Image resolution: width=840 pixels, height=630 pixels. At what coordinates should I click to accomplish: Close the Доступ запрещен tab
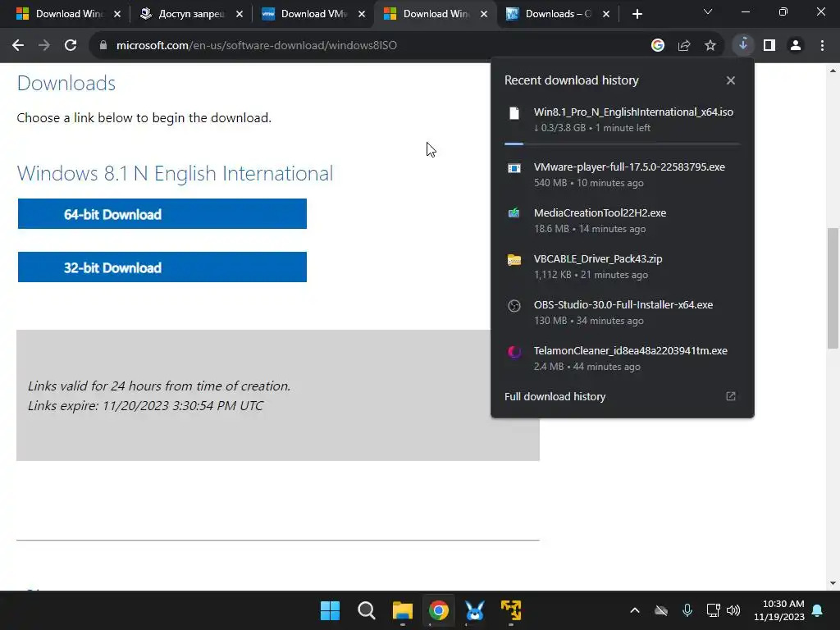click(x=240, y=14)
